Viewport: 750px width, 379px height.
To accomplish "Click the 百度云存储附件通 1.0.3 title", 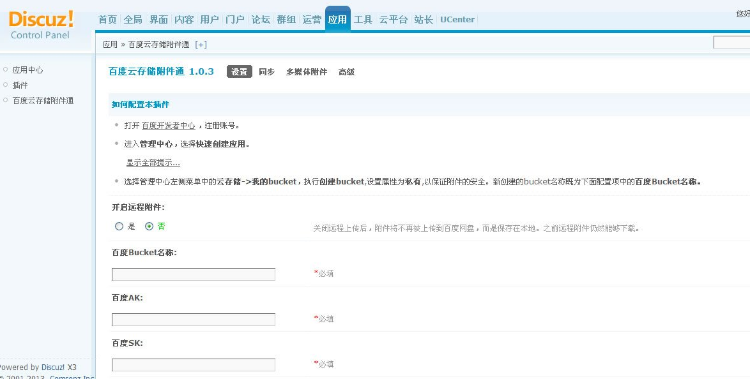I will 161,72.
